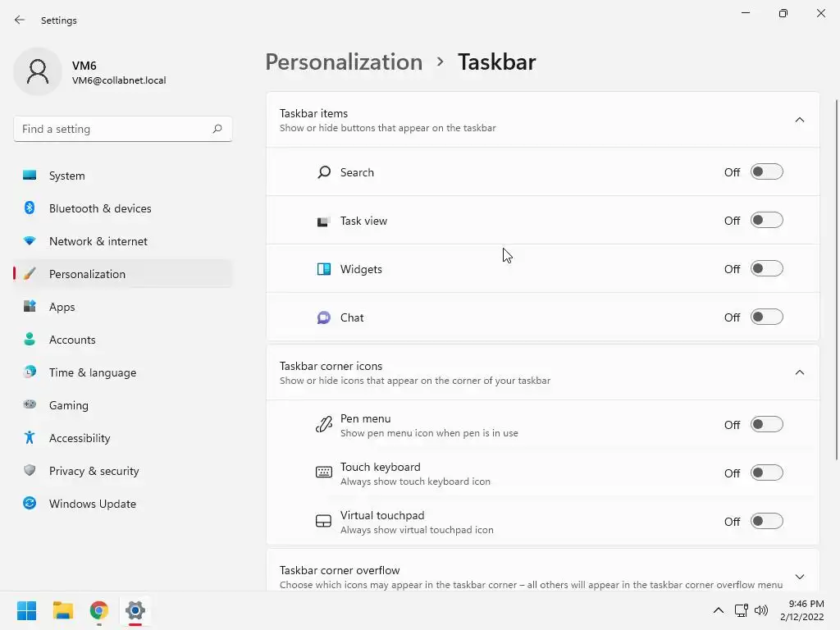
Task: Click the Apps icon in sidebar
Action: [x=30, y=307]
